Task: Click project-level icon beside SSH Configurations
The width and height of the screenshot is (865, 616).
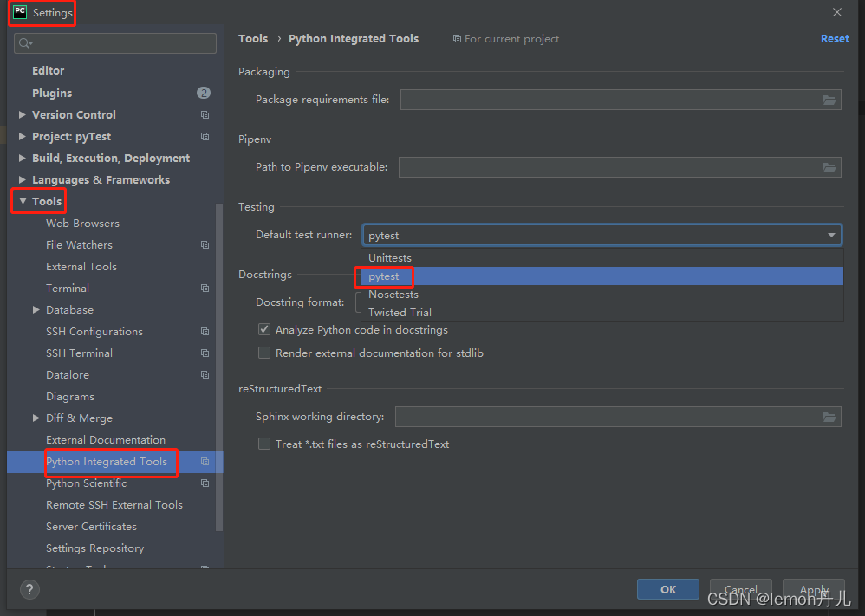Action: pyautogui.click(x=205, y=332)
